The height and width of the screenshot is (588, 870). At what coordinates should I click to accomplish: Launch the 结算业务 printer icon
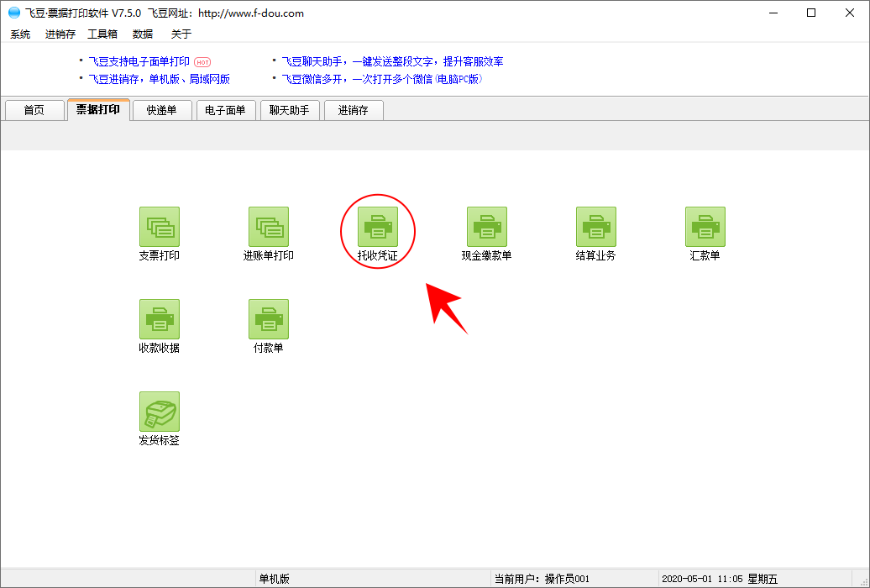595,227
